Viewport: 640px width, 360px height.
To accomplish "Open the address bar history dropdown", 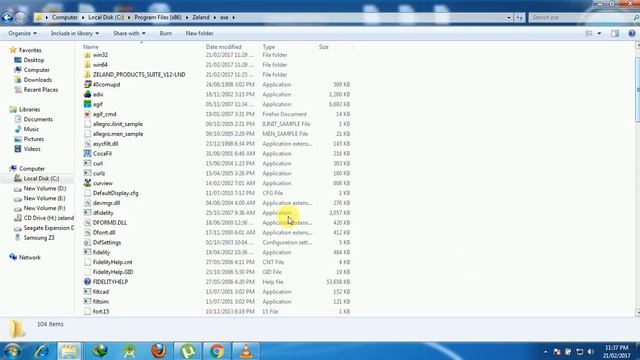I will [509, 18].
